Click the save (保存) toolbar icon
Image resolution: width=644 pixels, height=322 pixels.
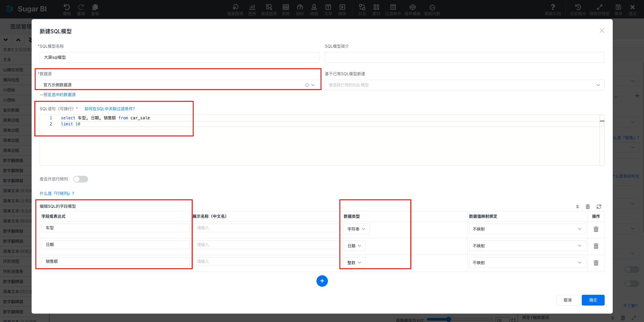point(618,9)
